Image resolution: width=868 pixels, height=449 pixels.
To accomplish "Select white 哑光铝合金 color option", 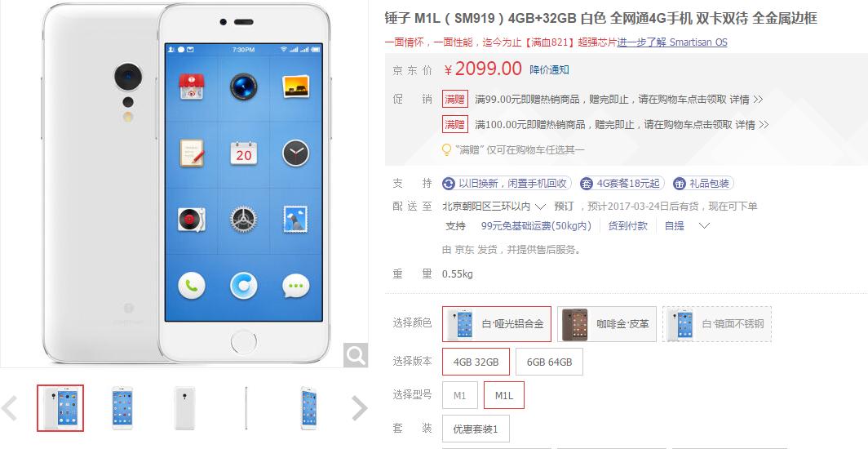I will pyautogui.click(x=497, y=324).
